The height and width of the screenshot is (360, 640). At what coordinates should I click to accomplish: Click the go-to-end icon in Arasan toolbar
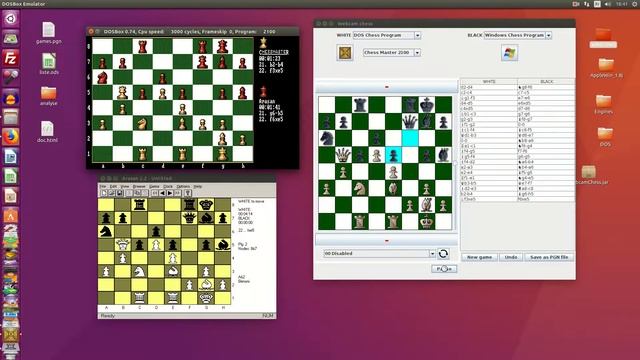(x=178, y=193)
